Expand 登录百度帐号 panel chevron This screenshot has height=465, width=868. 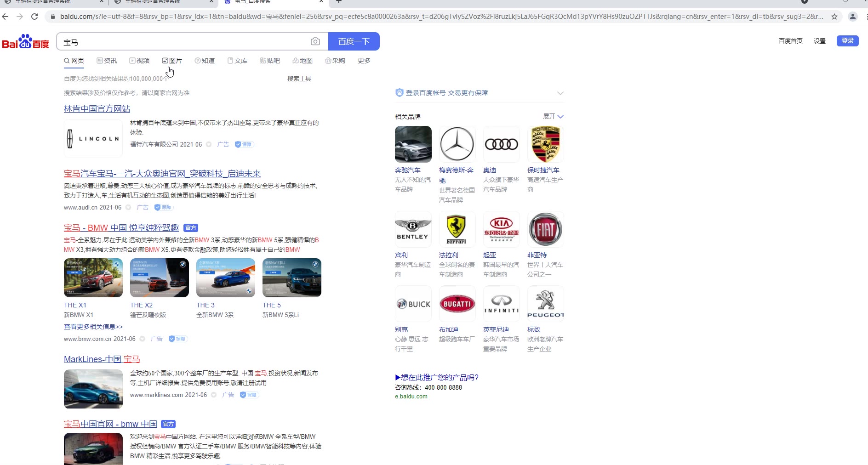[560, 93]
